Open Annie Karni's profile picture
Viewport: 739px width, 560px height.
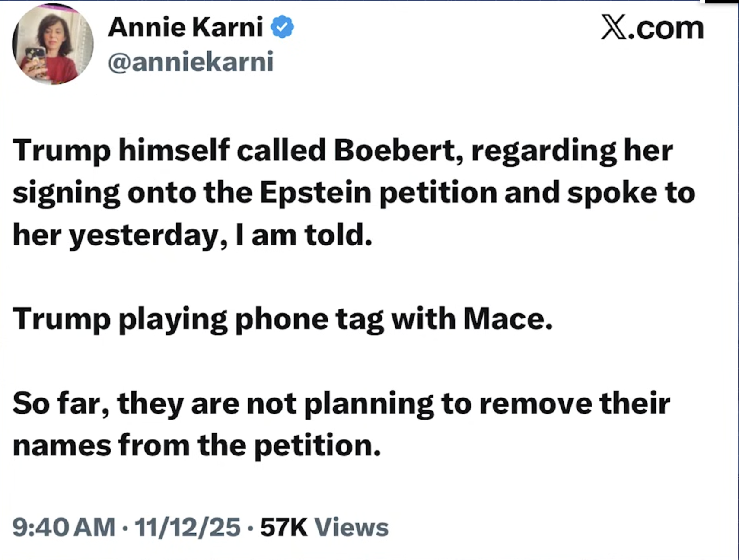(53, 45)
